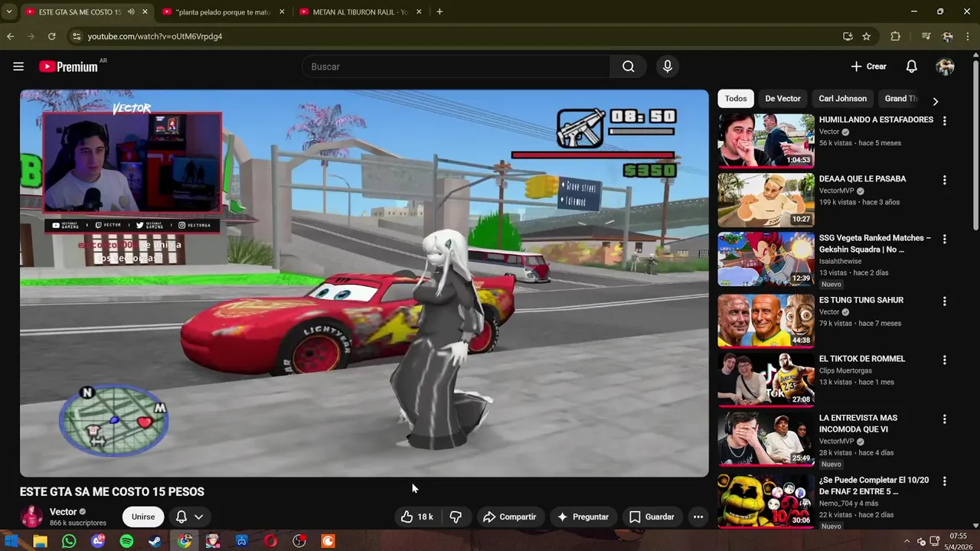This screenshot has height=551, width=980.
Task: Open DEAAA QUE LE PASABA thumbnail
Action: pos(766,200)
